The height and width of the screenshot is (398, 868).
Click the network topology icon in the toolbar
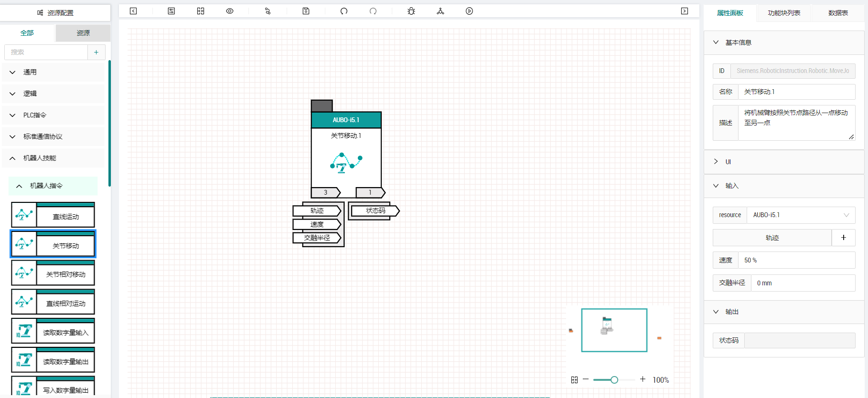pyautogui.click(x=440, y=11)
